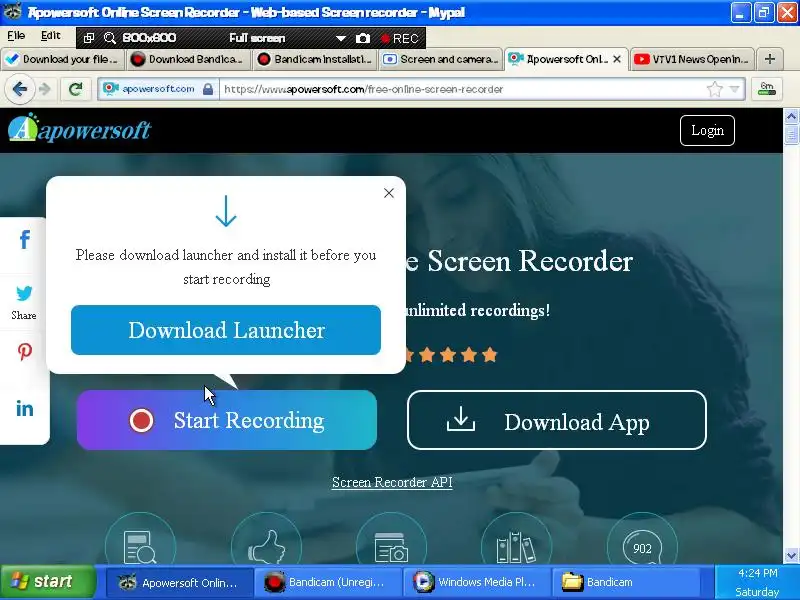
Task: Click the thumbs-up feature icon
Action: click(x=266, y=546)
